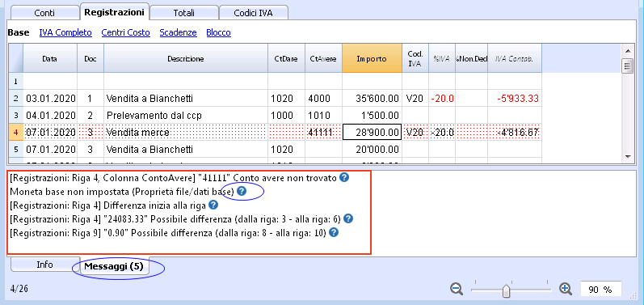Click the '0.90' Possibile differenza message
The width and height of the screenshot is (644, 305).
tap(168, 233)
